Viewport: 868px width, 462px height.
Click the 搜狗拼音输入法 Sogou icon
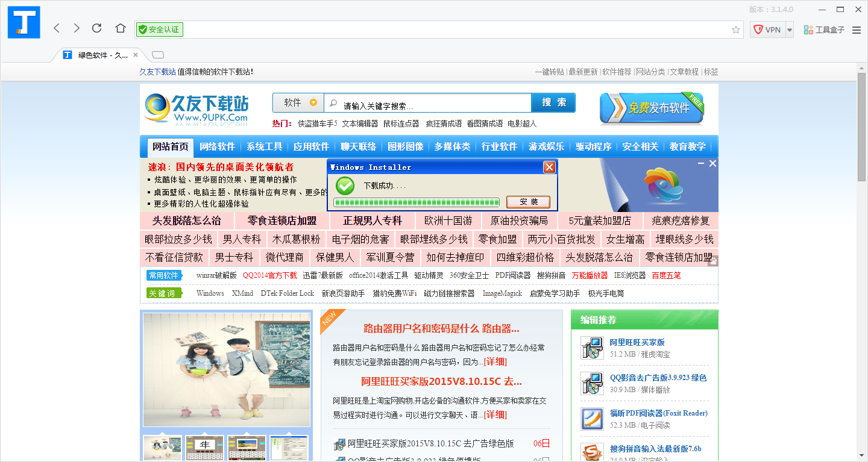pyautogui.click(x=592, y=452)
